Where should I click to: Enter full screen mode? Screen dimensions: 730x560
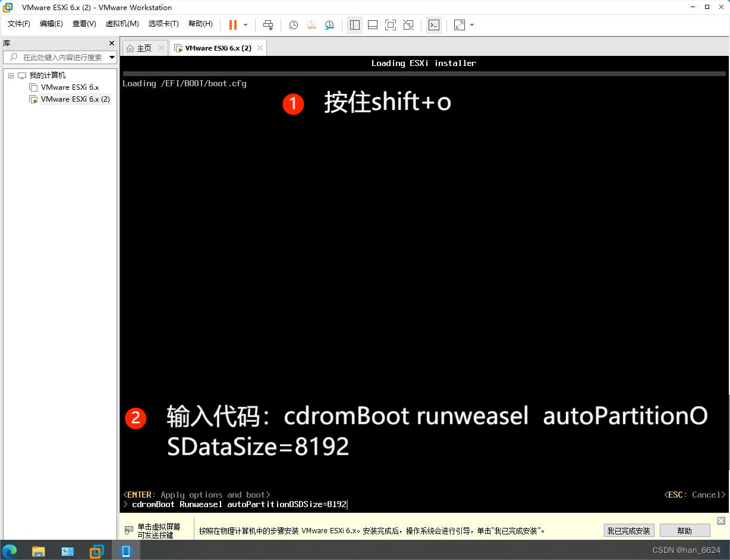[x=391, y=25]
